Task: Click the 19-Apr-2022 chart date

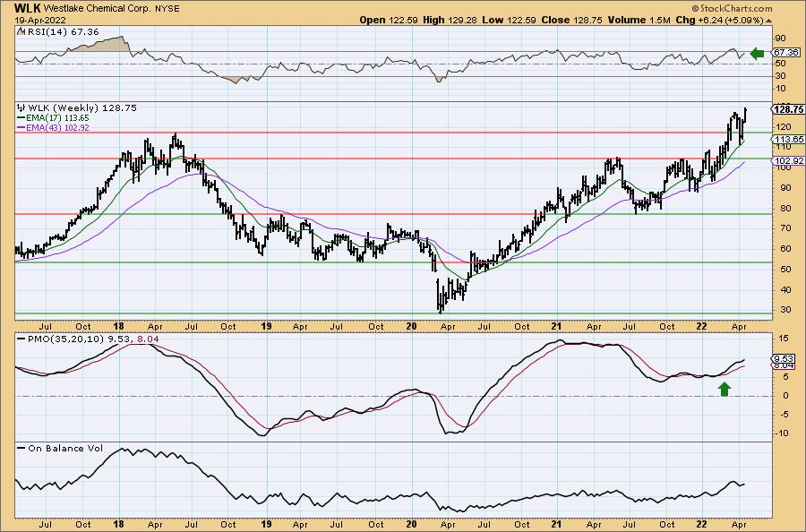Action: click(39, 21)
